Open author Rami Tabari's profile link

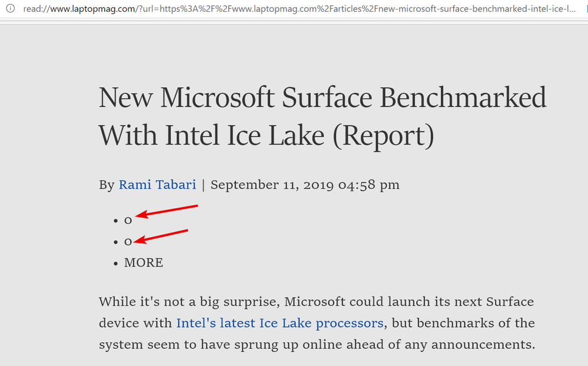click(157, 185)
